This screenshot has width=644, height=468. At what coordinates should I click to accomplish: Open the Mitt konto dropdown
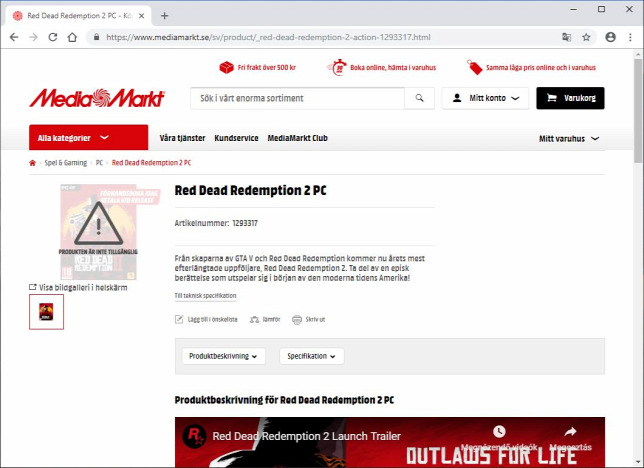pos(485,98)
